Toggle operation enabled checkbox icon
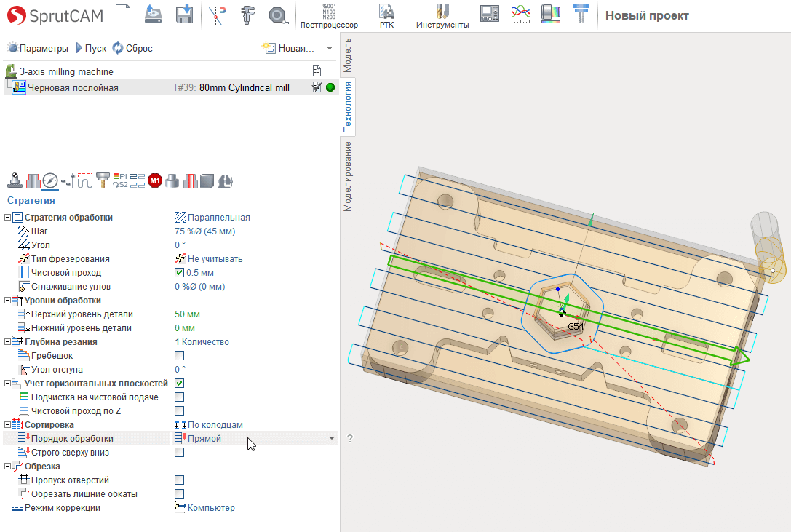The width and height of the screenshot is (791, 532). [x=317, y=87]
